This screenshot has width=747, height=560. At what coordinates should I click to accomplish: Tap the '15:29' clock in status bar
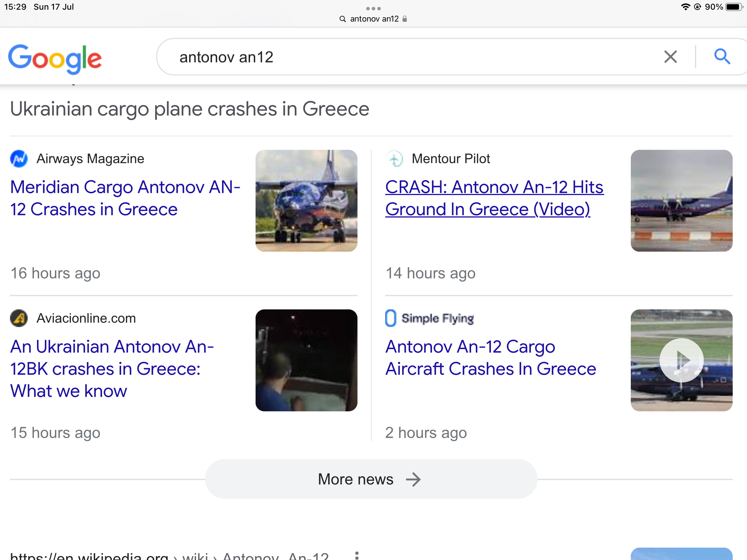click(x=15, y=7)
